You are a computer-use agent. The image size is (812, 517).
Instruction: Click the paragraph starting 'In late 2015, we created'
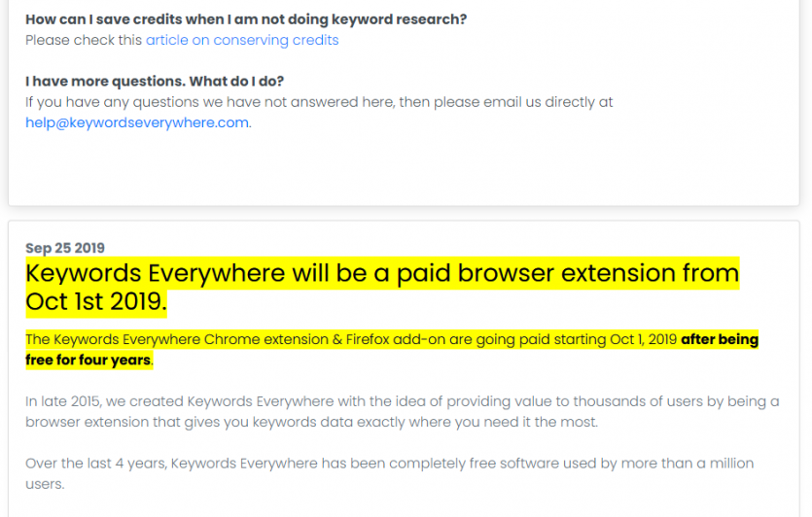[403, 411]
